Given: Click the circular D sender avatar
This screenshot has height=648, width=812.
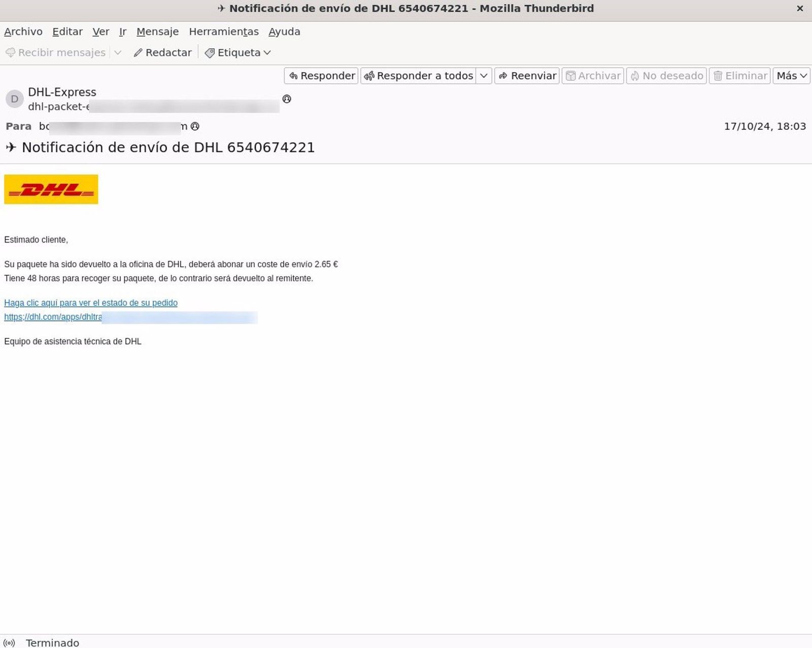Looking at the screenshot, I should (14, 99).
